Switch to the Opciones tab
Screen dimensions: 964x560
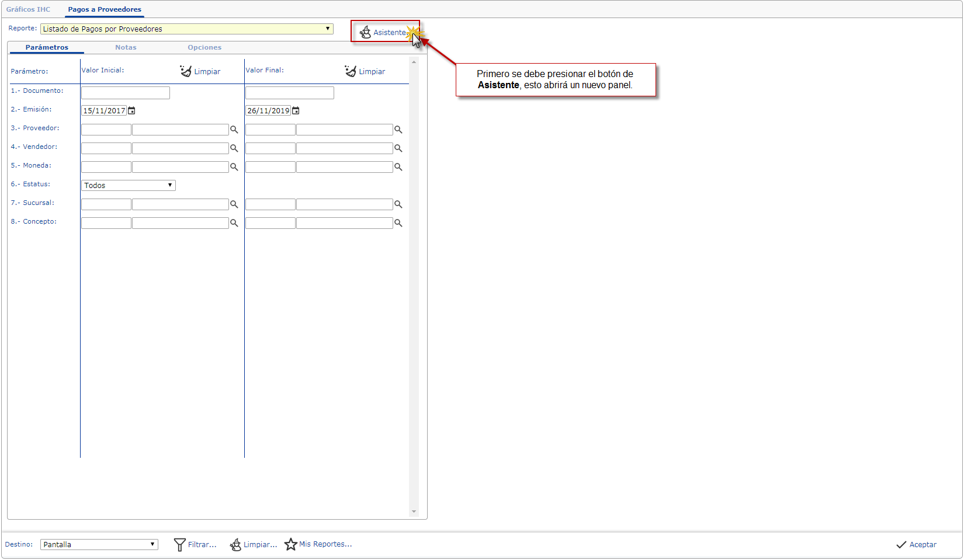pyautogui.click(x=204, y=47)
